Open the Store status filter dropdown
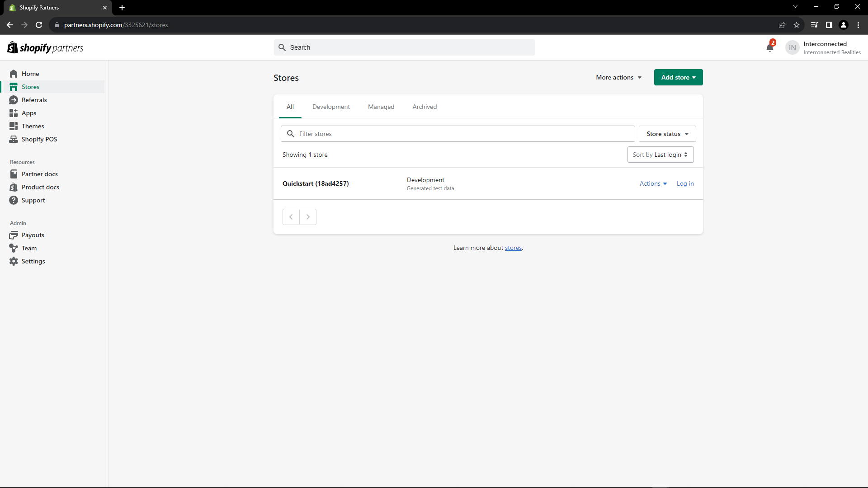Screen dimensions: 868x488 667,134
